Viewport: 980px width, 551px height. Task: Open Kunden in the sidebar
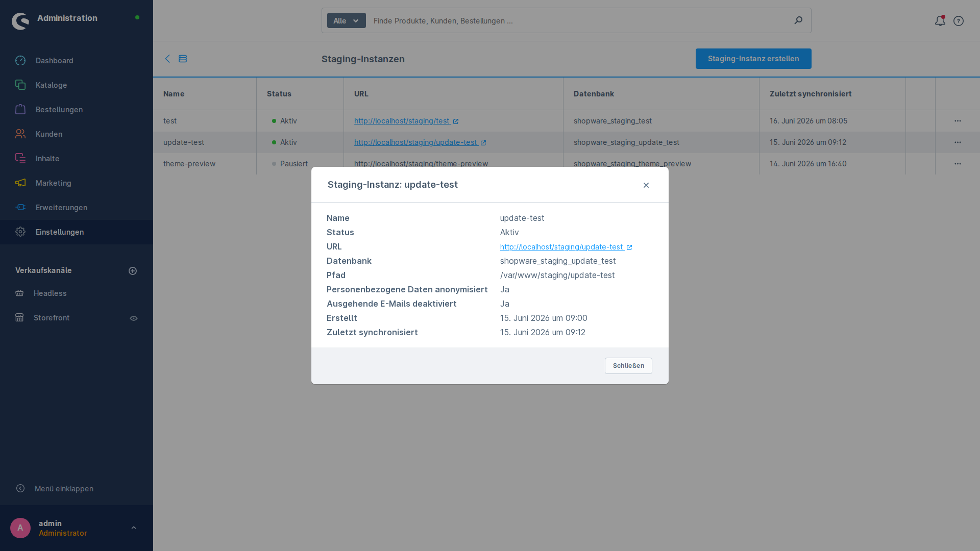(77, 134)
